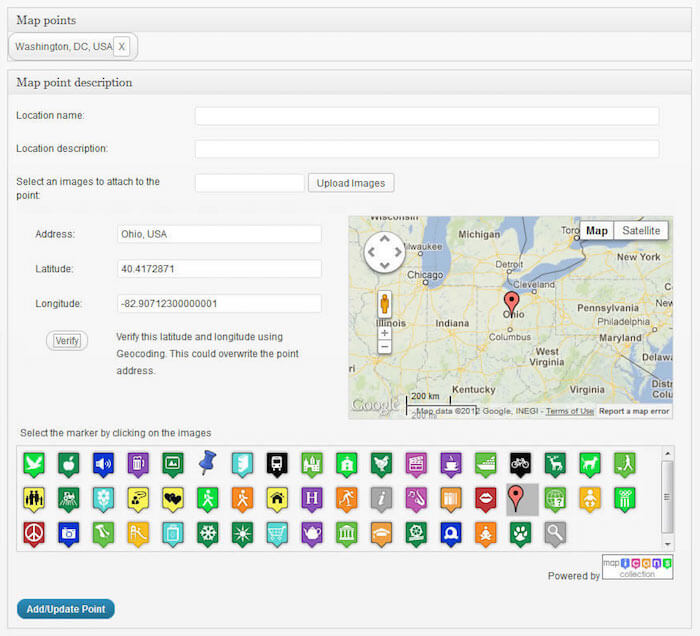Select the pink saxophone music marker
Viewport: 700px width, 636px height.
(x=417, y=499)
